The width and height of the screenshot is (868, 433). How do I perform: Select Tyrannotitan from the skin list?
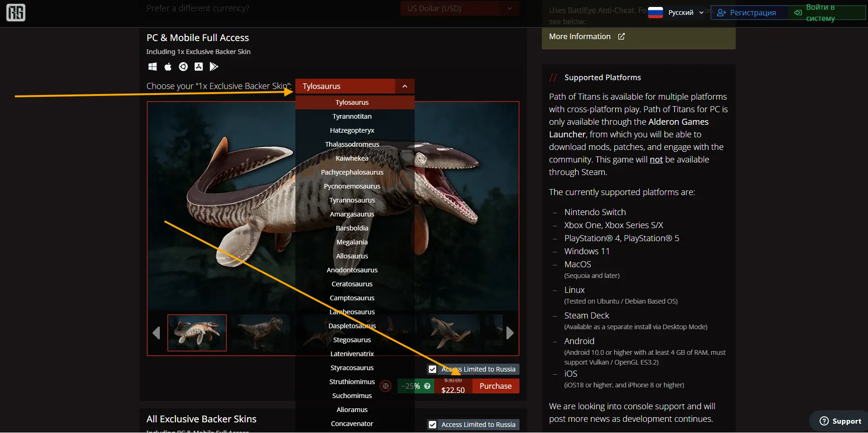pos(355,116)
